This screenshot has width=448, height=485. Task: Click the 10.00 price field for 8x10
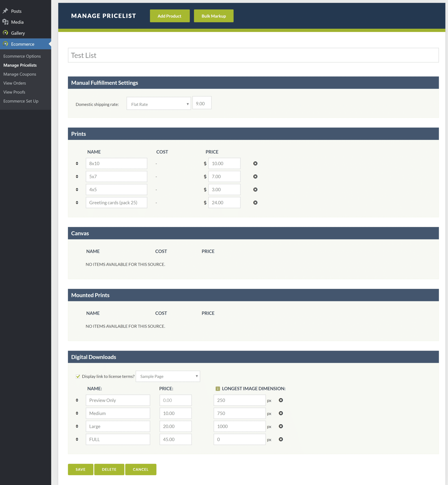(224, 163)
